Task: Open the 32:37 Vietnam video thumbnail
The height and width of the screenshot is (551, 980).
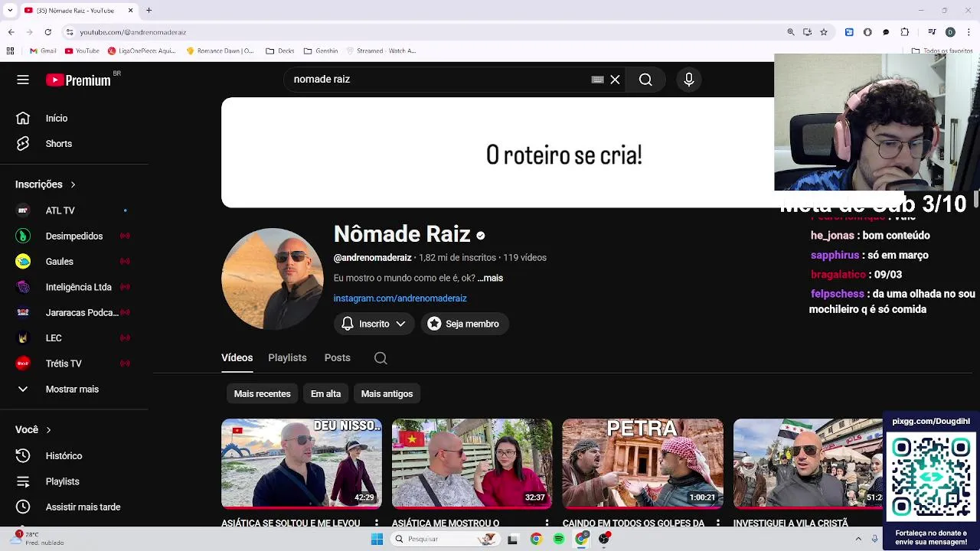Action: pyautogui.click(x=472, y=464)
